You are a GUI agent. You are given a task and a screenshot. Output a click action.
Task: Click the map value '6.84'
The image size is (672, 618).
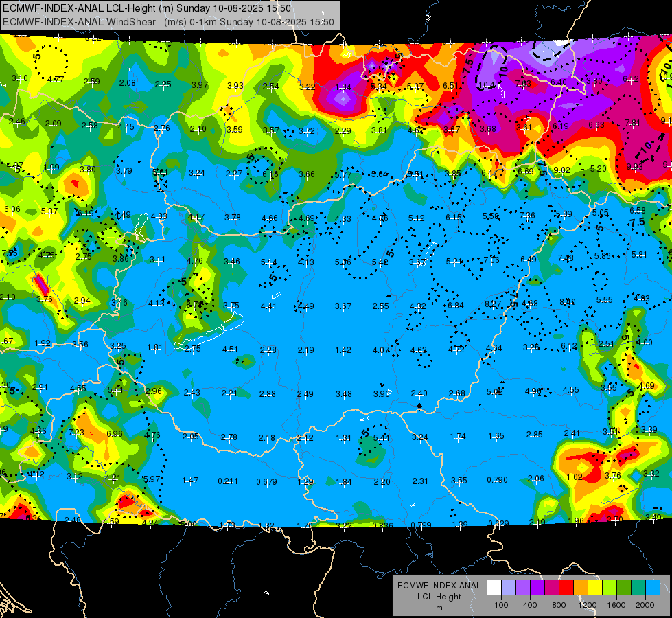456,305
